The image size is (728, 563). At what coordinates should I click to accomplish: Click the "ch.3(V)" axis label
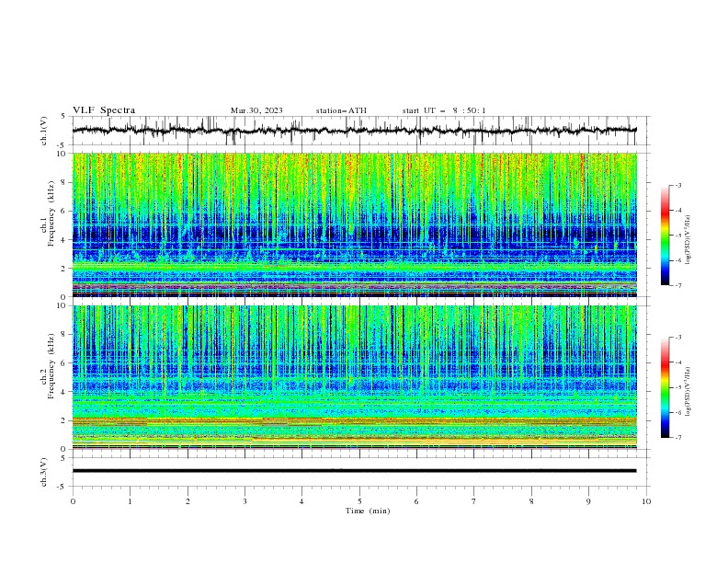(x=44, y=472)
